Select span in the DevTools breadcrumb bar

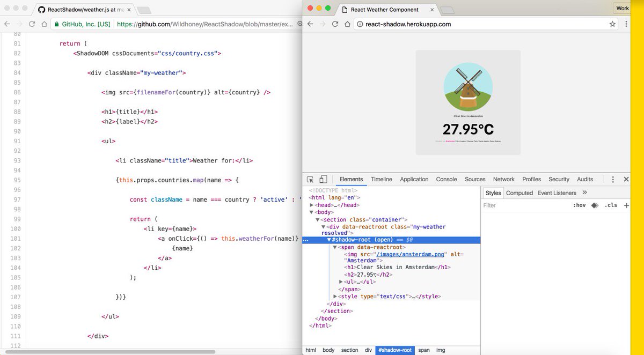pyautogui.click(x=424, y=350)
